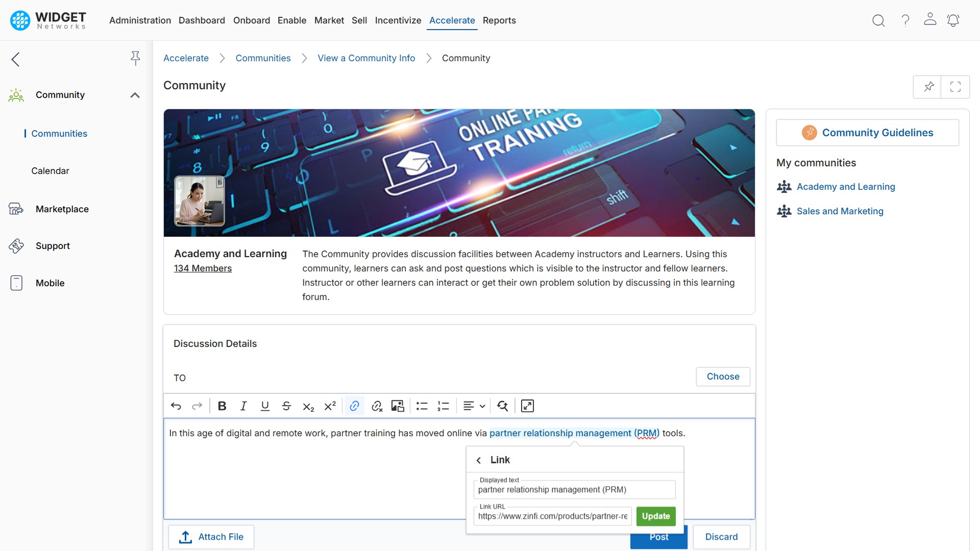Collapse the Community sidebar section
Screen dimensions: 980x551
tap(135, 95)
